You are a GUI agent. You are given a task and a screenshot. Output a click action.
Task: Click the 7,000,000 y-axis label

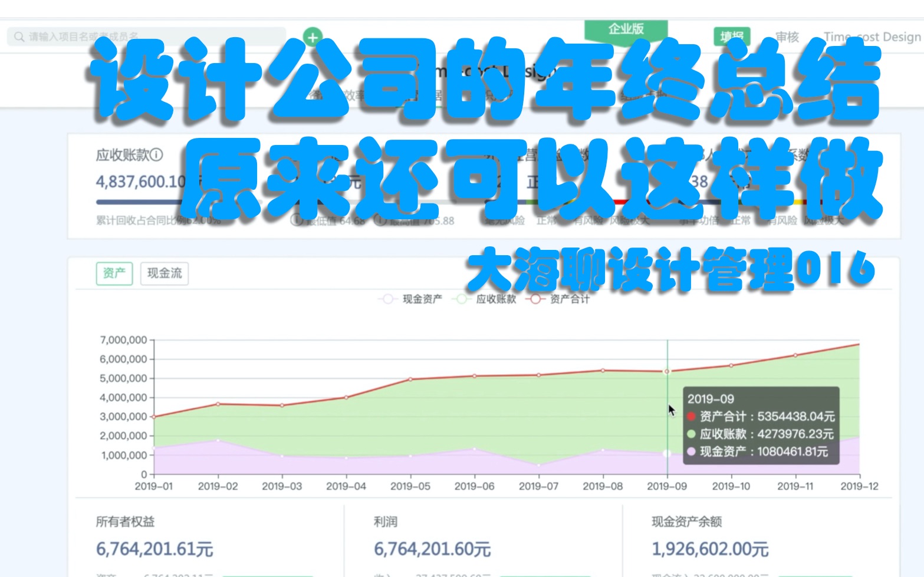click(x=123, y=340)
